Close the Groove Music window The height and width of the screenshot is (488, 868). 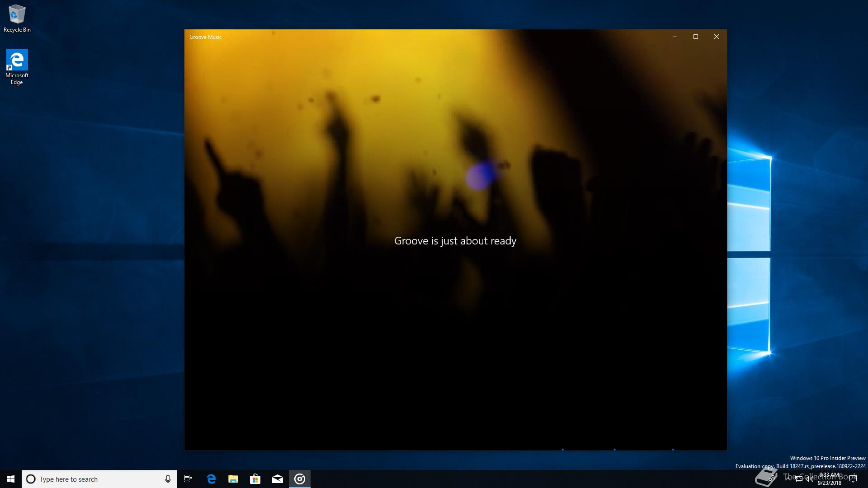point(717,37)
